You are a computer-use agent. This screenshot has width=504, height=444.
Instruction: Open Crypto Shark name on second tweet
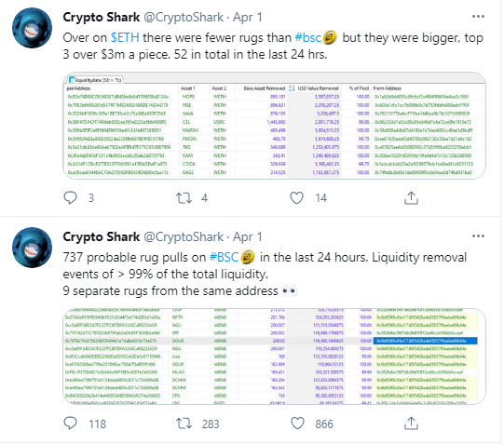click(x=102, y=236)
